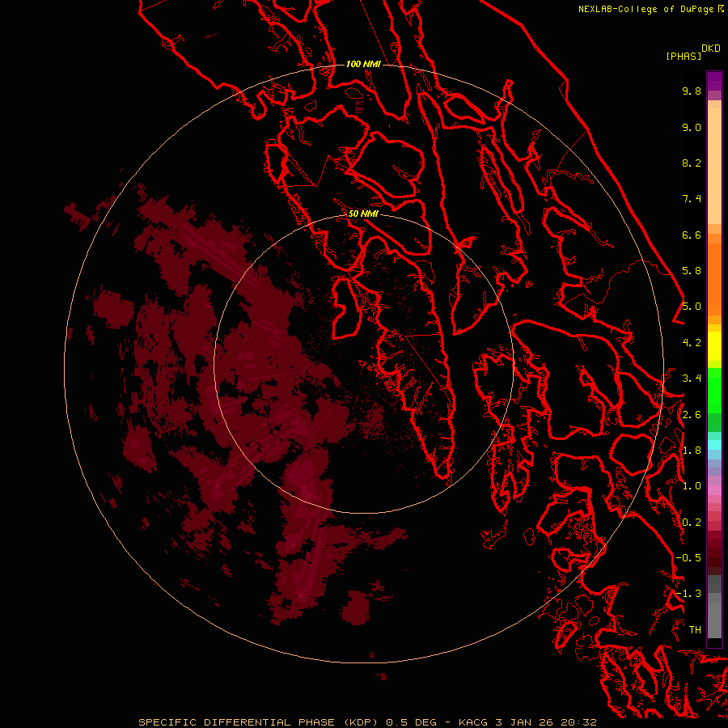This screenshot has width=728, height=728.
Task: Click the 1.8 value on the color scale
Action: click(x=692, y=451)
